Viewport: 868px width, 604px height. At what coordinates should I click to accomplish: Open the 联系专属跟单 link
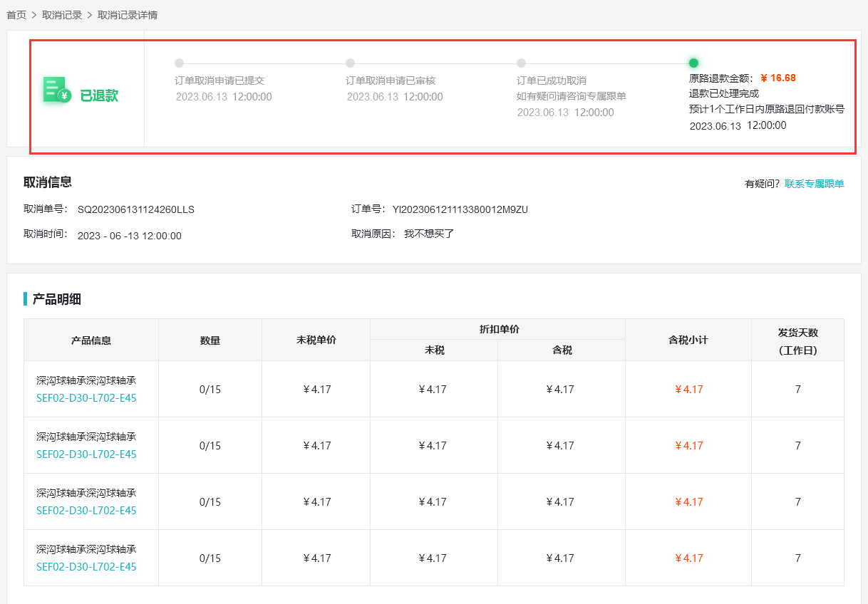click(814, 184)
